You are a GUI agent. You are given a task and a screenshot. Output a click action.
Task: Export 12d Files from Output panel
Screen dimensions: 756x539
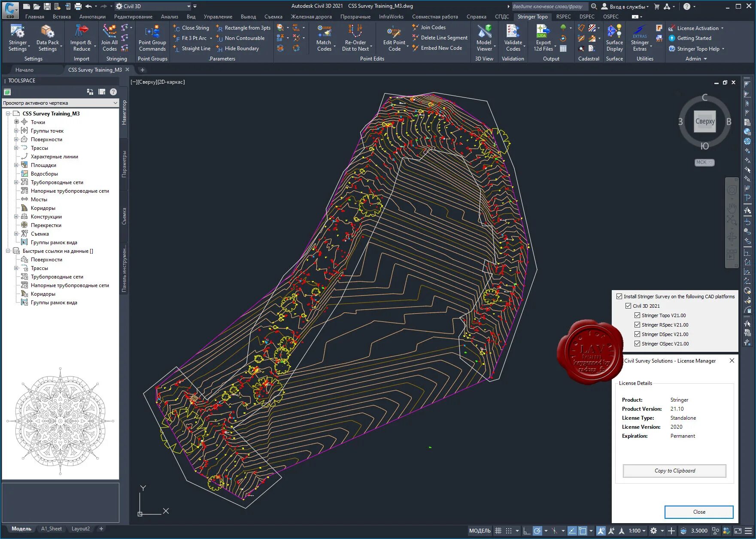click(543, 38)
